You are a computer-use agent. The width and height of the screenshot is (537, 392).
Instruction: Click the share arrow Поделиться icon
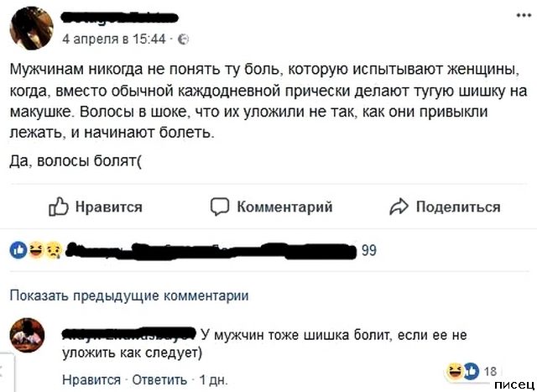[x=399, y=206]
